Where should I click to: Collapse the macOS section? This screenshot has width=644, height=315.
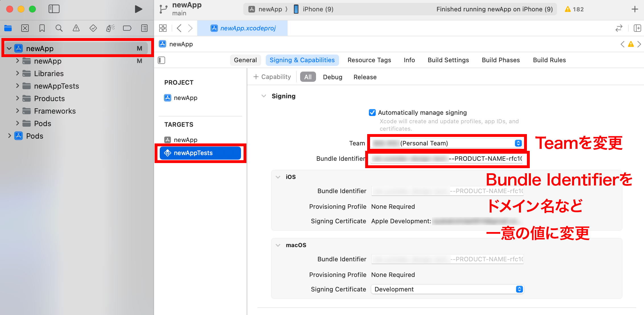pyautogui.click(x=278, y=245)
